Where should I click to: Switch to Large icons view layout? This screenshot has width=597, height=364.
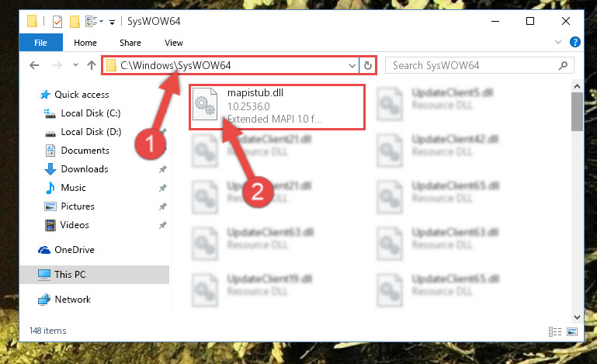572,331
